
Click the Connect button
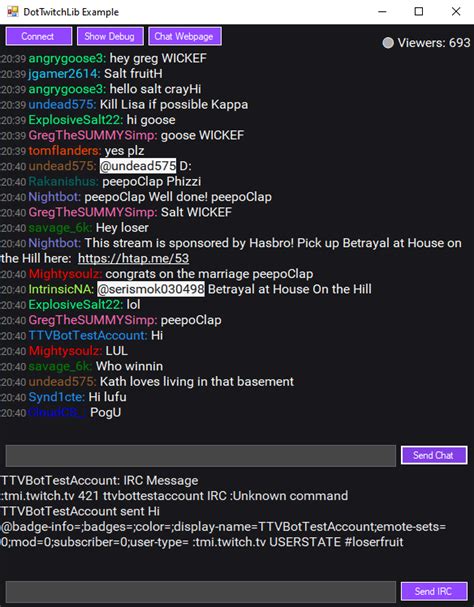(x=38, y=36)
